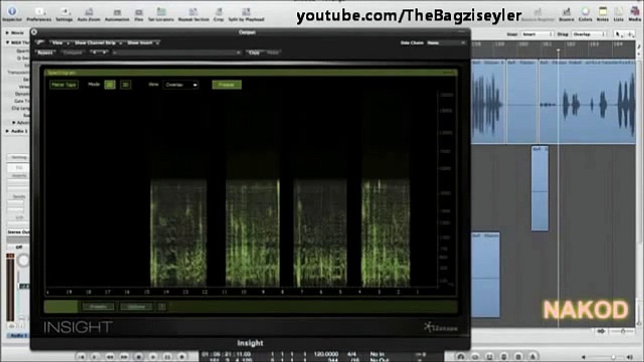Click the master volume slider in transport
The image size is (644, 362).
(613, 356)
